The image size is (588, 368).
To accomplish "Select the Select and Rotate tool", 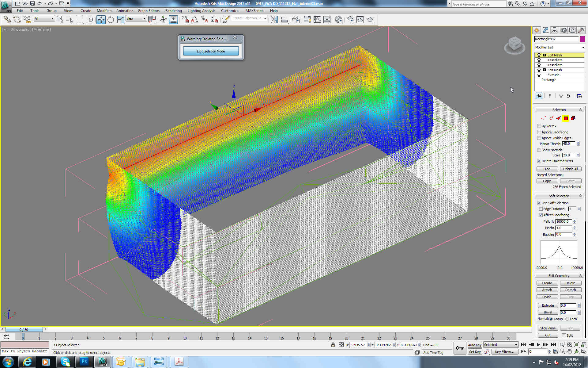I will (111, 20).
